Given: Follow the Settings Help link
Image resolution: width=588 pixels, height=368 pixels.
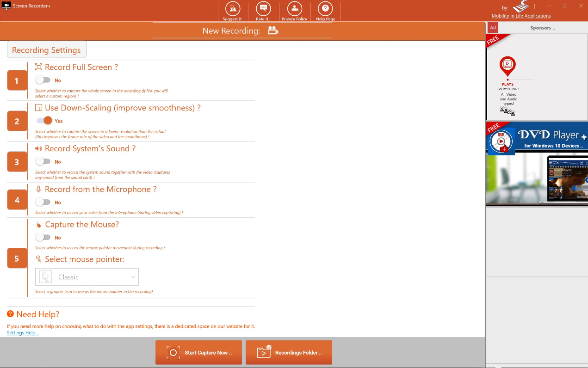Looking at the screenshot, I should [23, 333].
